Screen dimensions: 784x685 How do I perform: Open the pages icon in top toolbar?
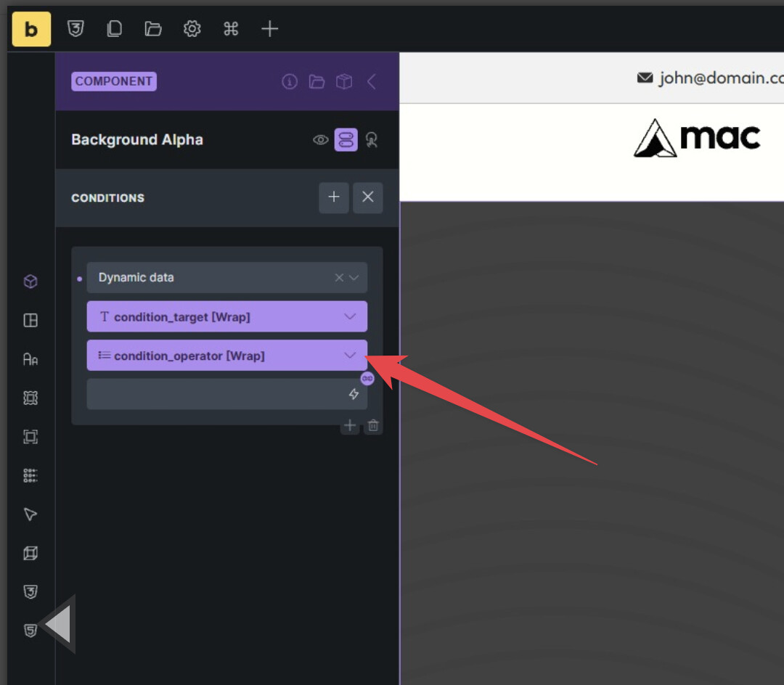pyautogui.click(x=114, y=29)
